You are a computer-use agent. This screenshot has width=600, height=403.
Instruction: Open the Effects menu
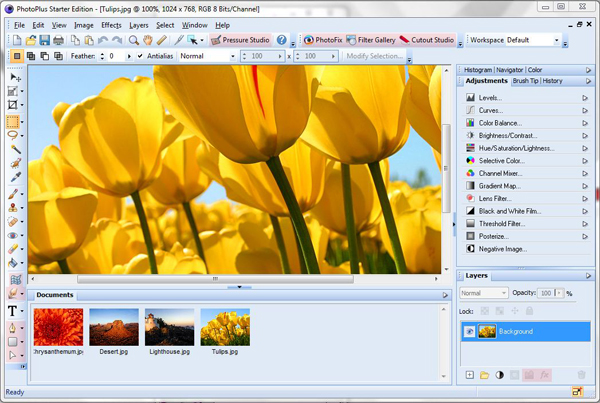pyautogui.click(x=111, y=24)
